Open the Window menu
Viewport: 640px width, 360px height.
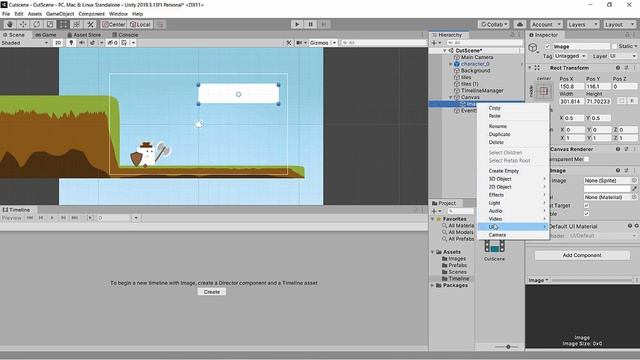coord(118,14)
